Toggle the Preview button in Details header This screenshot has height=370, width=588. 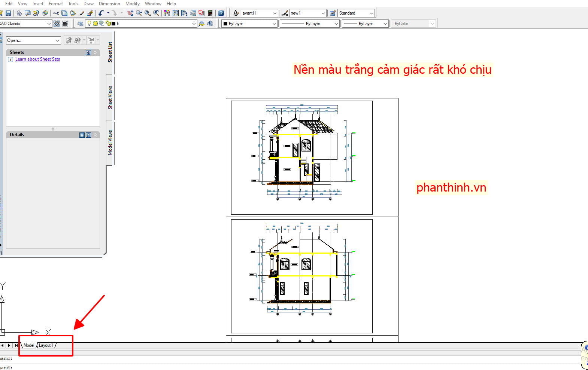point(88,135)
